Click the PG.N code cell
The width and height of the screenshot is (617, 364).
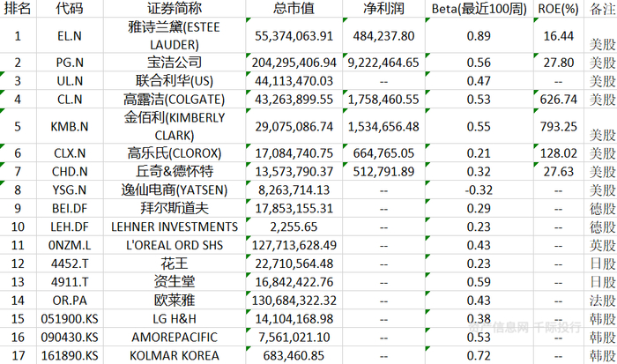tap(70, 63)
